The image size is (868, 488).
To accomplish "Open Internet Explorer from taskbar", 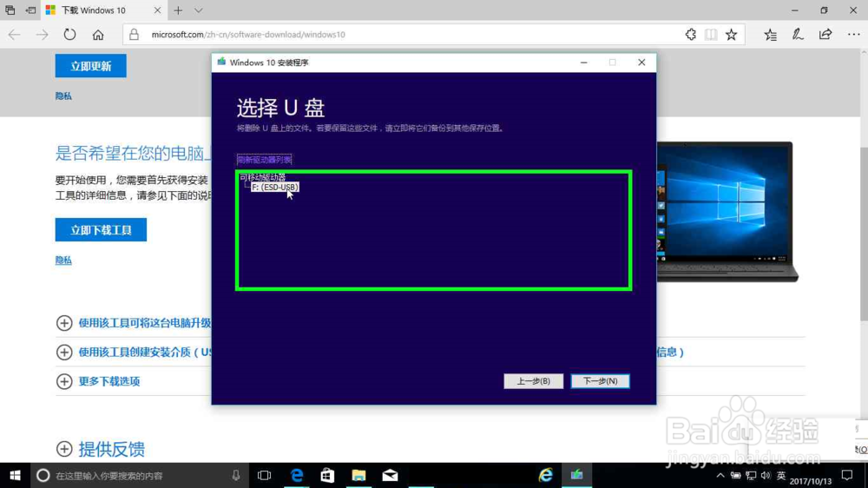I will point(545,475).
